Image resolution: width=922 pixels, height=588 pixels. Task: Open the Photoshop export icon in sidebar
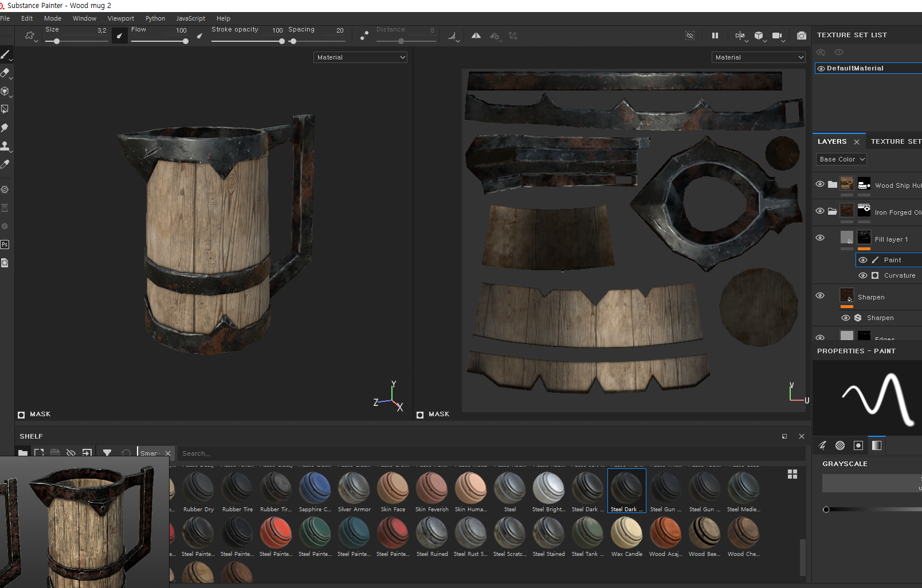5,244
